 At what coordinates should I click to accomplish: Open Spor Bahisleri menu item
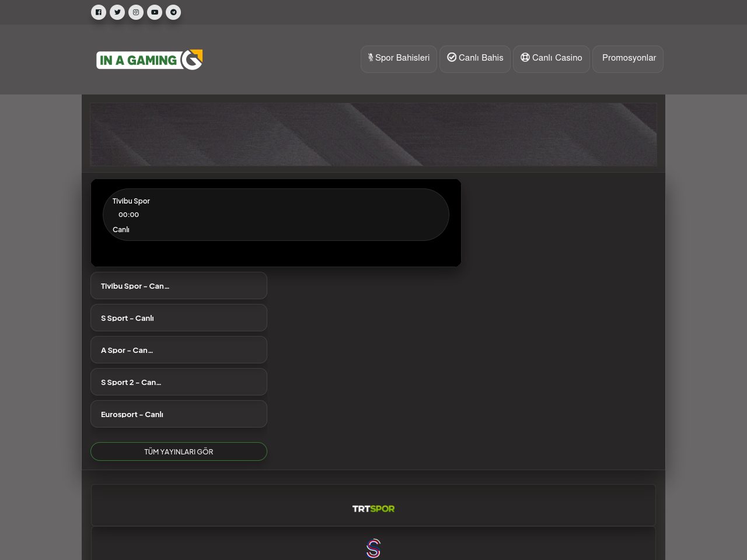click(399, 59)
